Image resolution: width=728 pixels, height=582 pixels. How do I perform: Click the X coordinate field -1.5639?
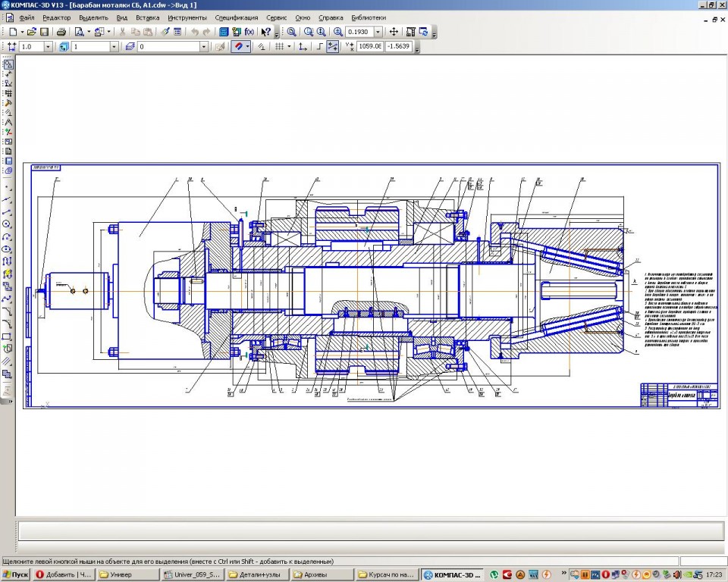(398, 46)
